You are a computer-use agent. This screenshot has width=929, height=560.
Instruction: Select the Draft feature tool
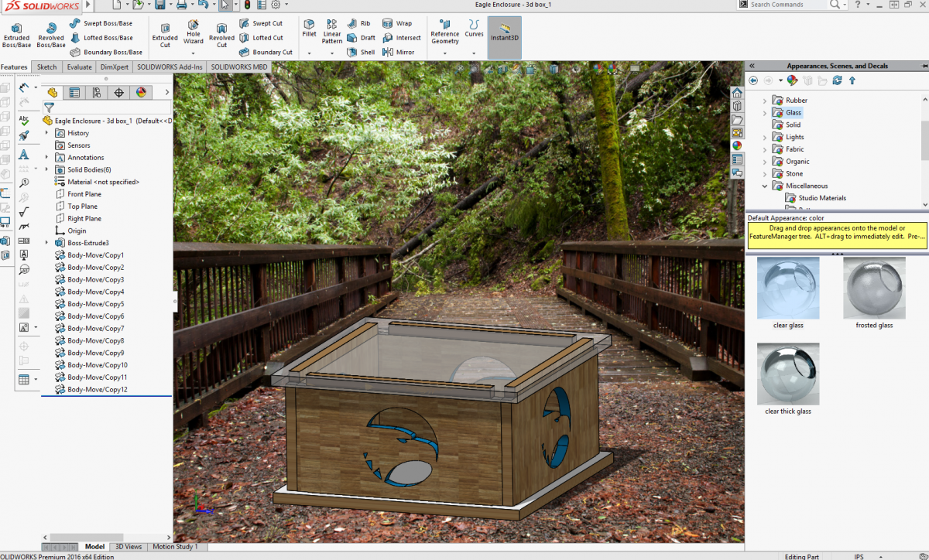[x=361, y=37]
